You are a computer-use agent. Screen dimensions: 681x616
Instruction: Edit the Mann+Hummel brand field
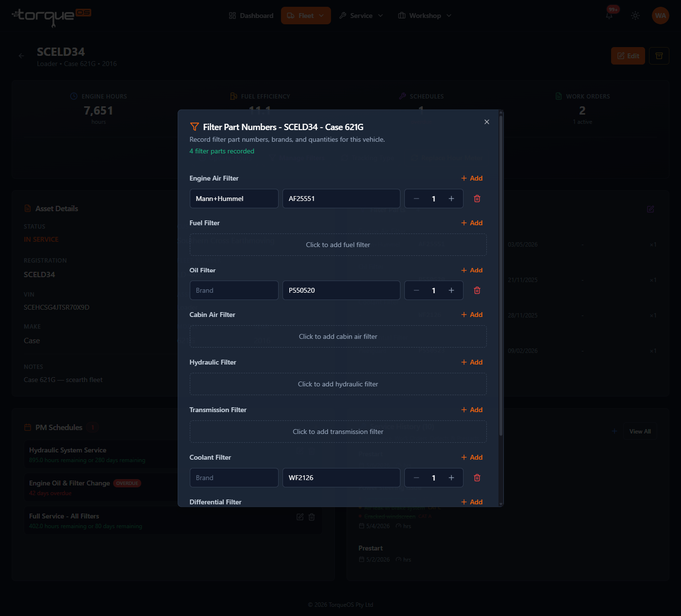[x=234, y=199]
